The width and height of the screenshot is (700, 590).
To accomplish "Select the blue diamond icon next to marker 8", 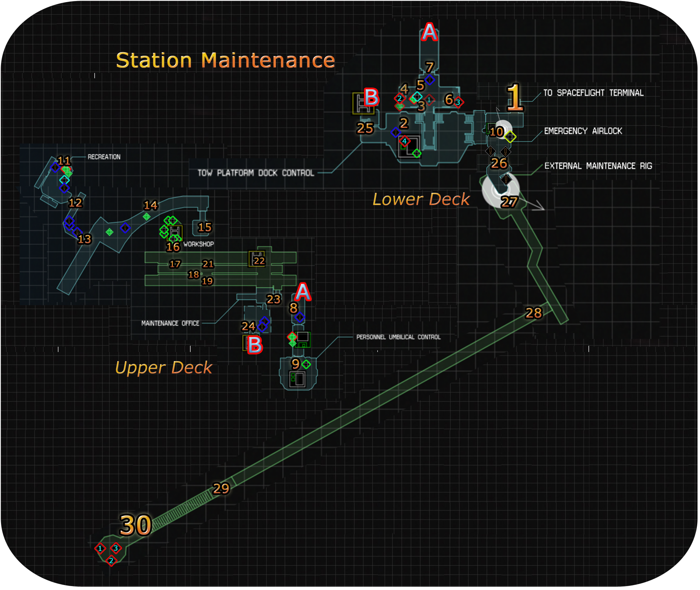I will 300,317.
